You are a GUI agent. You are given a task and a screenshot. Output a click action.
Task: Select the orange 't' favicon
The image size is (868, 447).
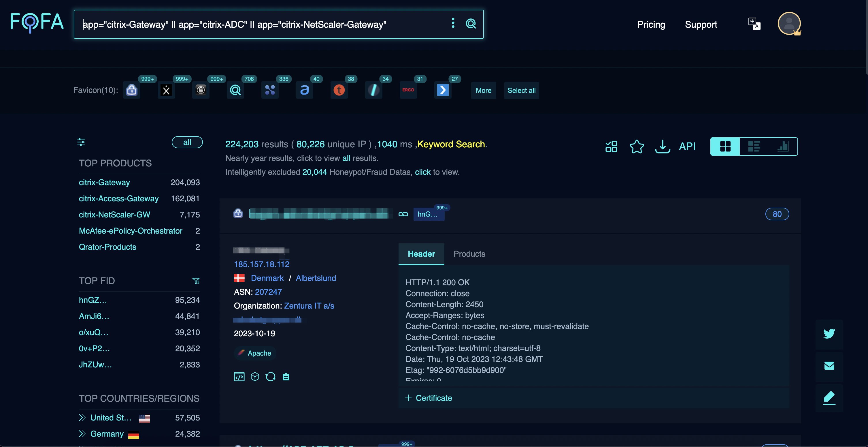[x=339, y=90]
